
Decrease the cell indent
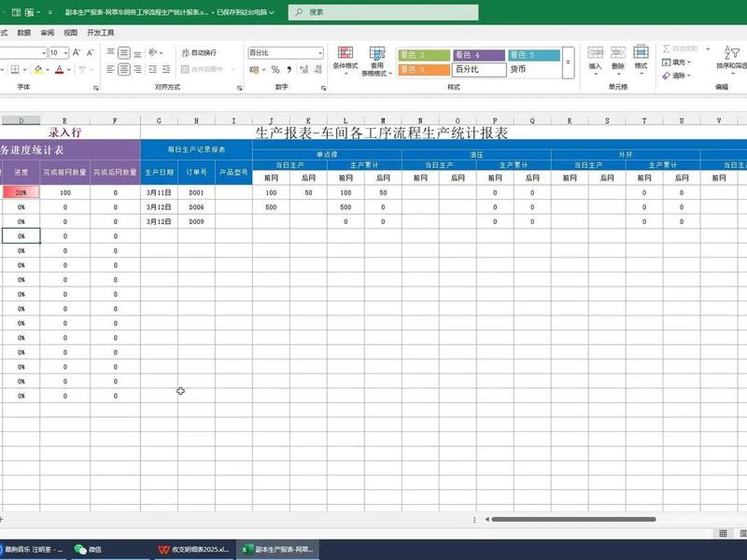click(152, 69)
